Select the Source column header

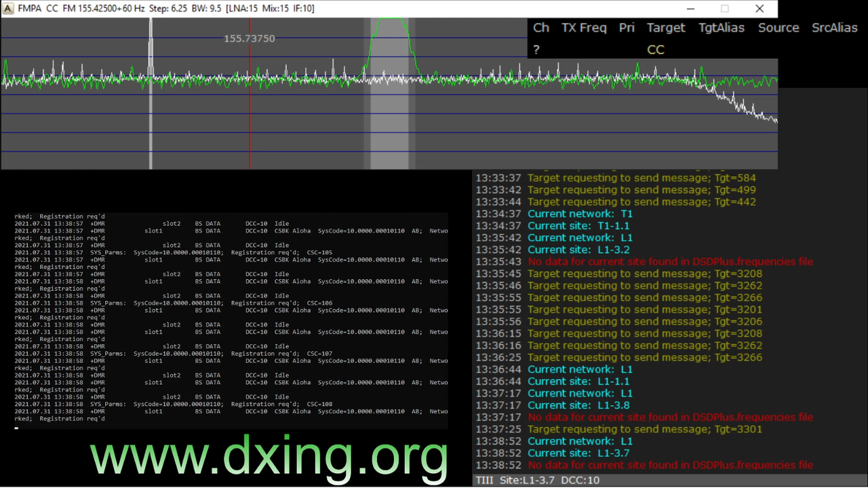pyautogui.click(x=778, y=28)
